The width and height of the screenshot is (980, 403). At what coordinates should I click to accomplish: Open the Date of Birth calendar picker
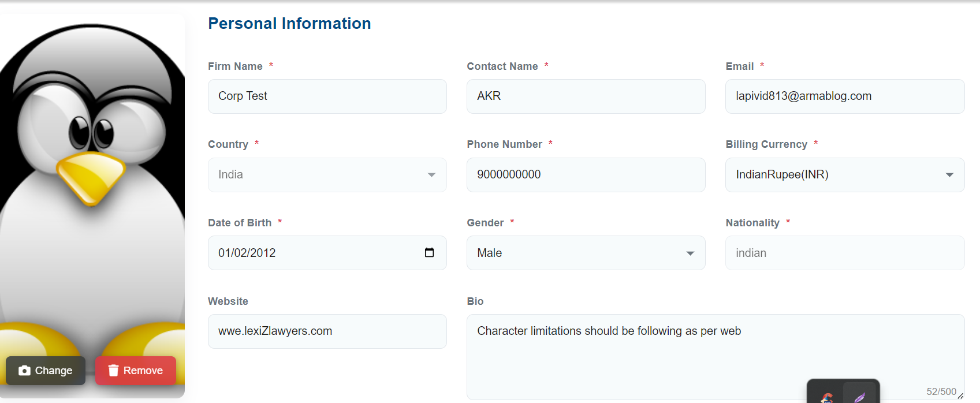point(429,253)
